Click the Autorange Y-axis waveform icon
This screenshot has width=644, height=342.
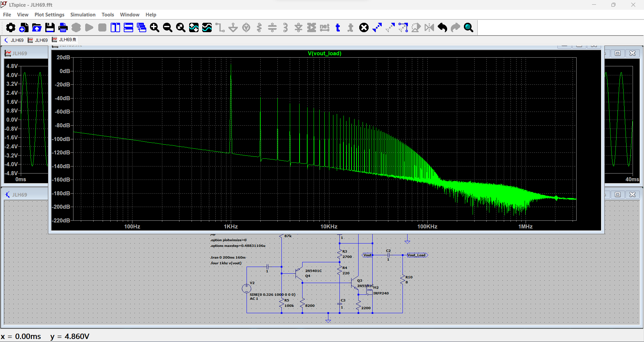coord(194,27)
